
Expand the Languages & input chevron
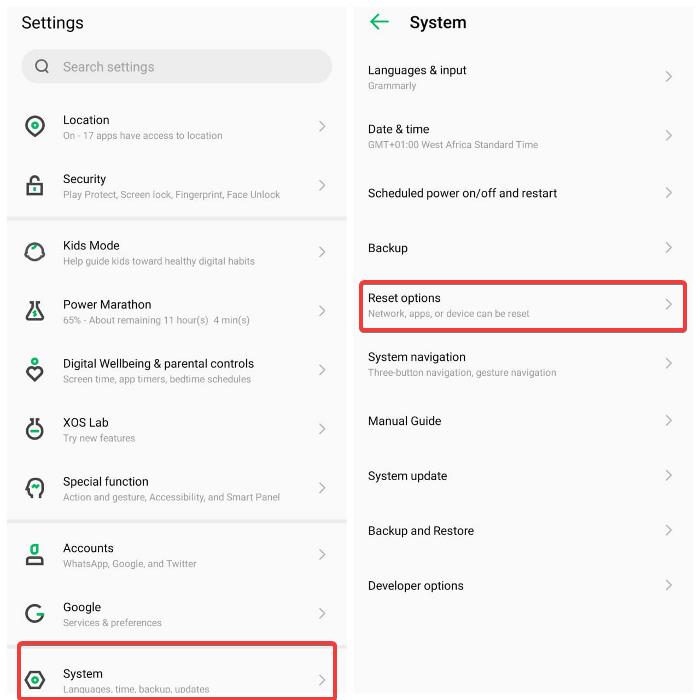pyautogui.click(x=669, y=77)
